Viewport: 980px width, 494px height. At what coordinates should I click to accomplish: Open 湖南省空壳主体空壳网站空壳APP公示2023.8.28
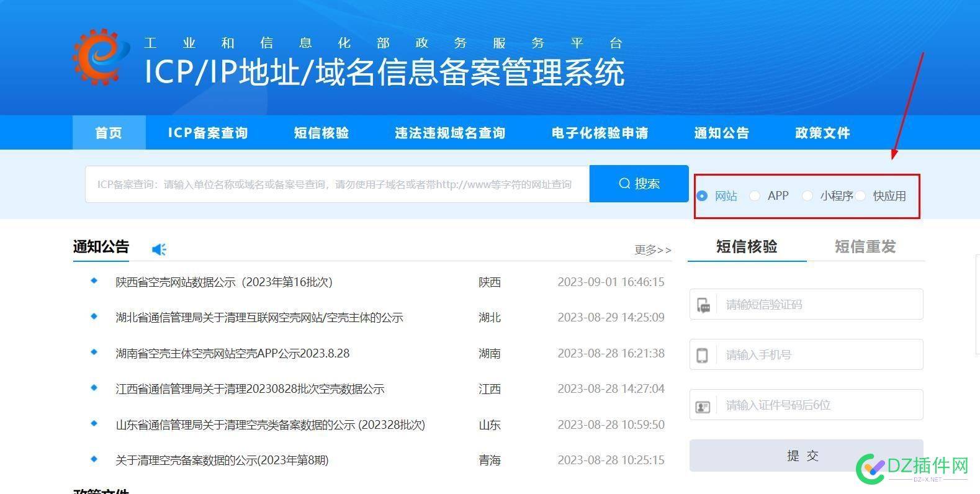(233, 353)
